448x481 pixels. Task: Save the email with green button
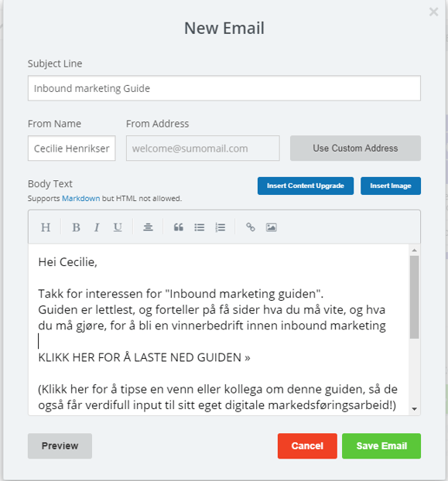pyautogui.click(x=381, y=446)
